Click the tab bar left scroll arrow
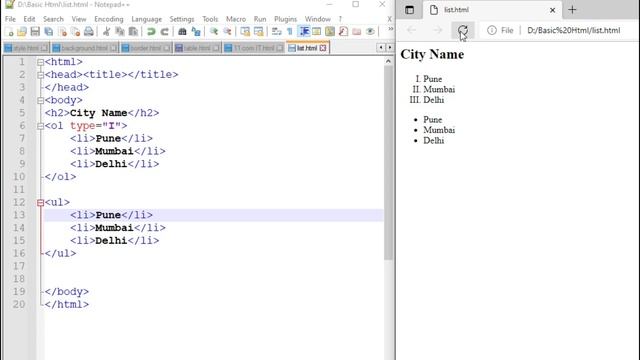640x360 pixels. point(381,48)
